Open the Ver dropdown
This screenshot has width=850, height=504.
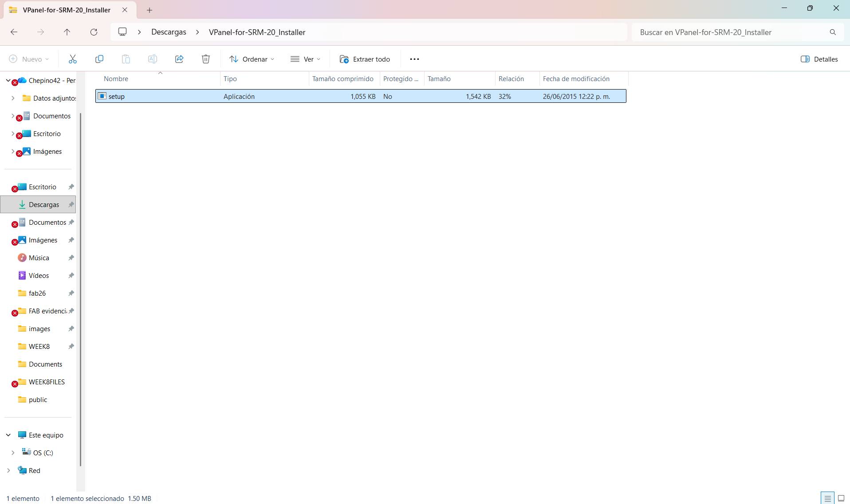click(x=305, y=59)
